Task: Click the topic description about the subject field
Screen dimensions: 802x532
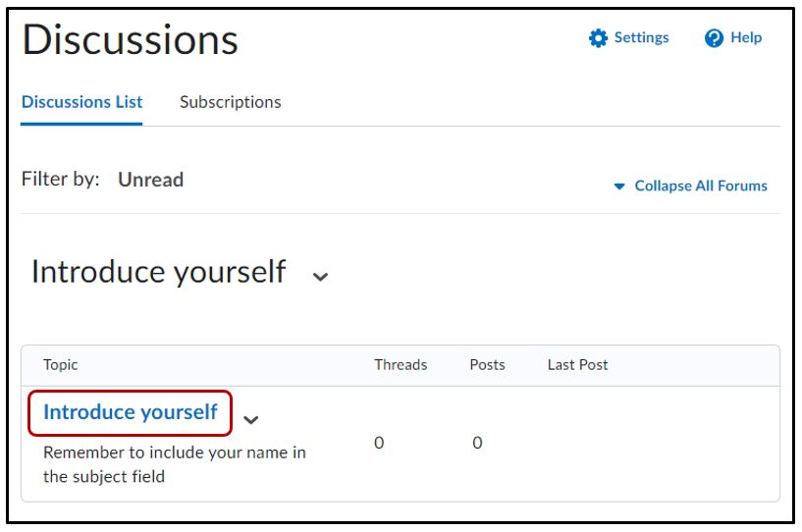Action: point(174,464)
